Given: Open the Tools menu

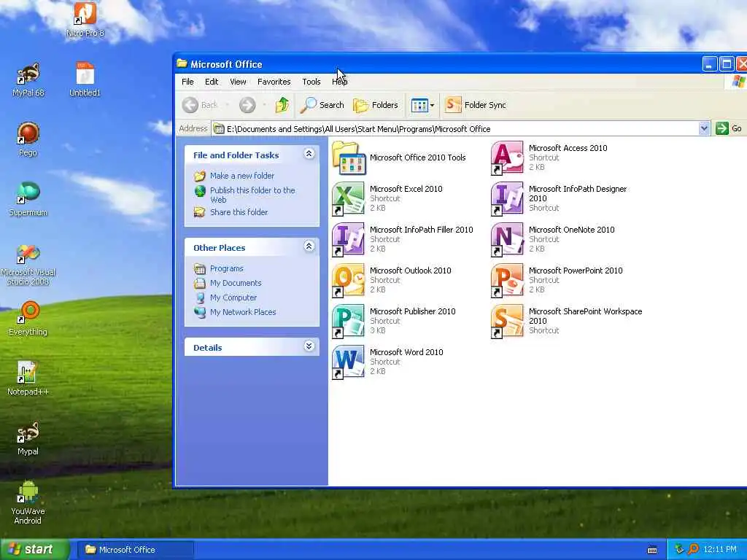Looking at the screenshot, I should coord(311,82).
